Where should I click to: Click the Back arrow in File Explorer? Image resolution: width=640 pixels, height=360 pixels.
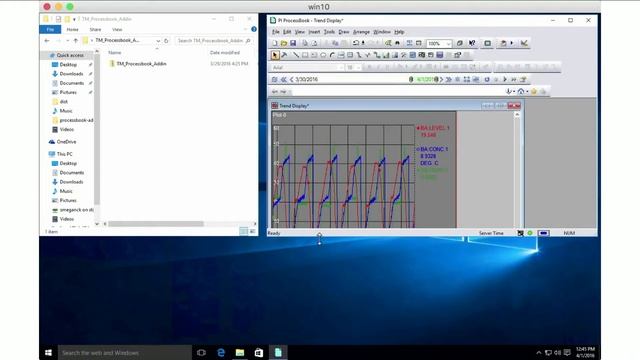coord(47,41)
